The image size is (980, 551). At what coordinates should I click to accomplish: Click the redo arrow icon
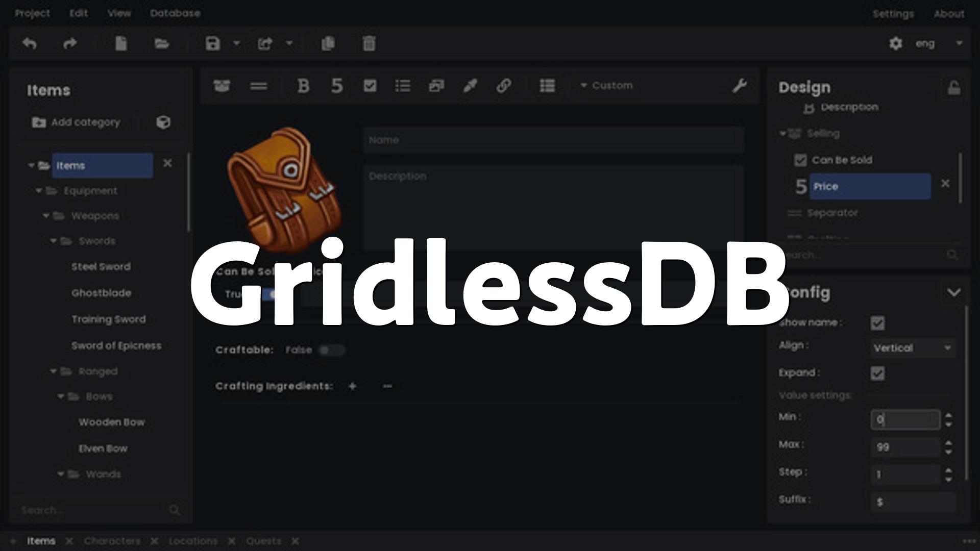tap(70, 44)
